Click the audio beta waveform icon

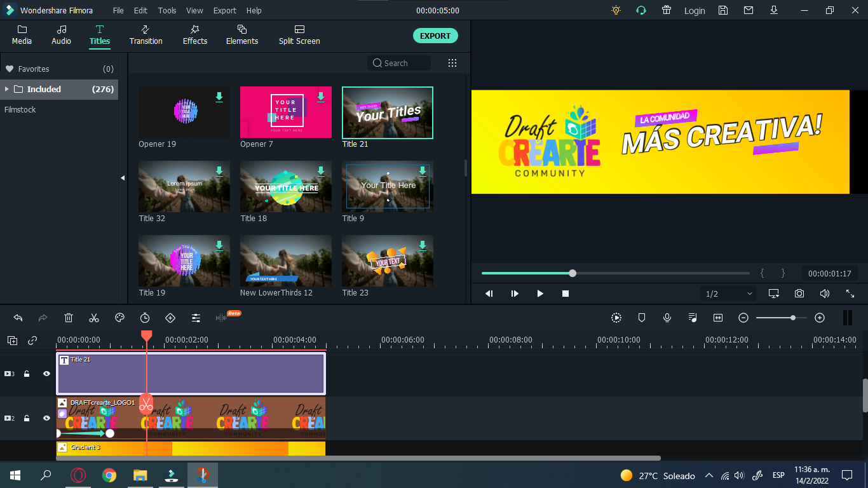point(221,318)
